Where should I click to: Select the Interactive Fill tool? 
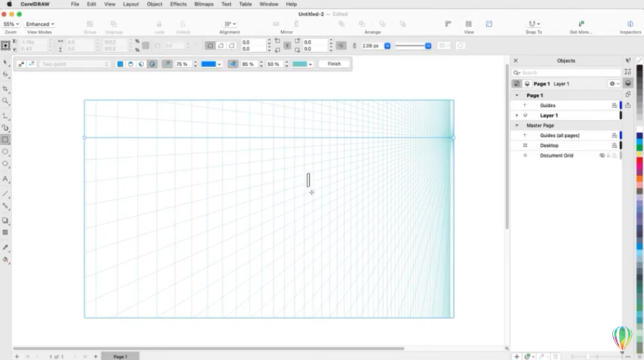(x=5, y=260)
